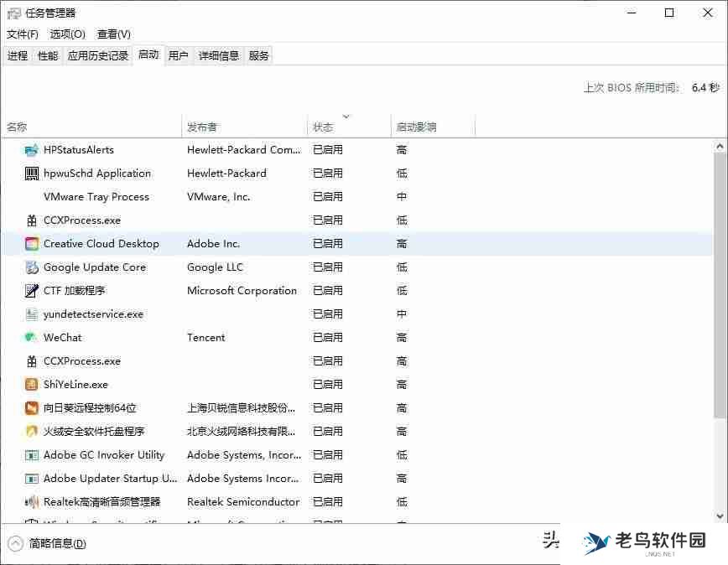The height and width of the screenshot is (565, 728).
Task: Click the CCXProcess.exe icon with high impact
Action: (x=31, y=361)
